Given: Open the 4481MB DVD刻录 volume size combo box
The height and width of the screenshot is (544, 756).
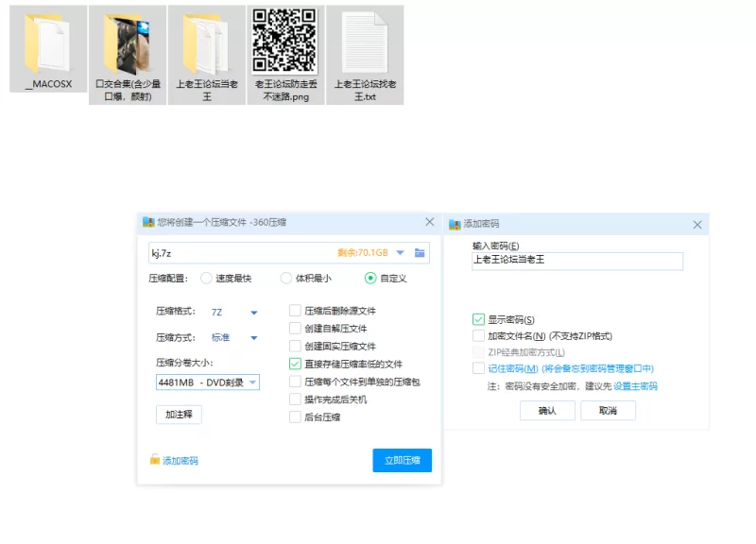Looking at the screenshot, I should [x=207, y=382].
